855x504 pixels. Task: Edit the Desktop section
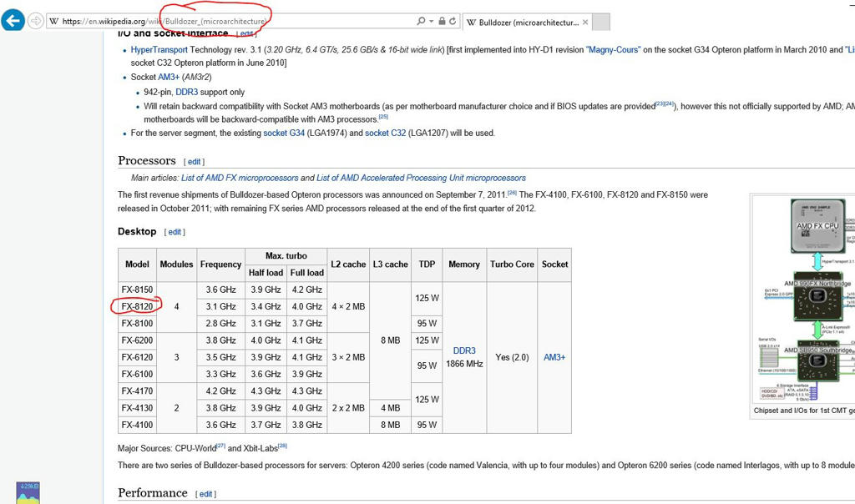click(175, 232)
